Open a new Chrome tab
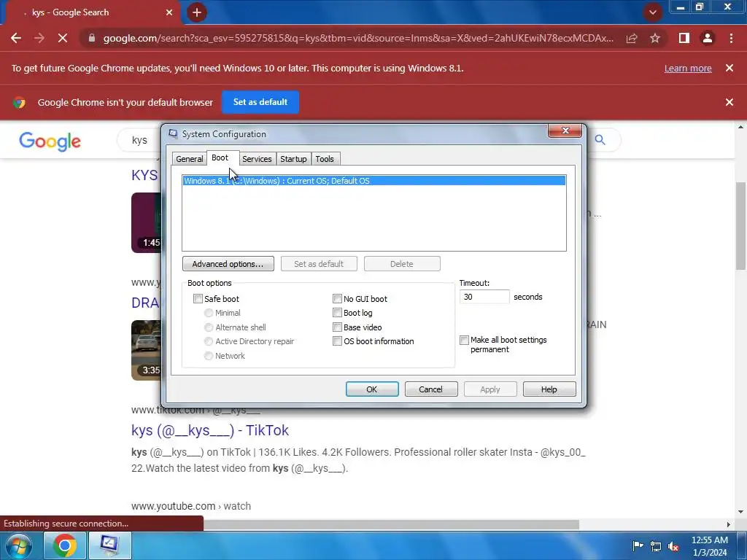Screen dimensions: 747x560 pyautogui.click(x=197, y=12)
